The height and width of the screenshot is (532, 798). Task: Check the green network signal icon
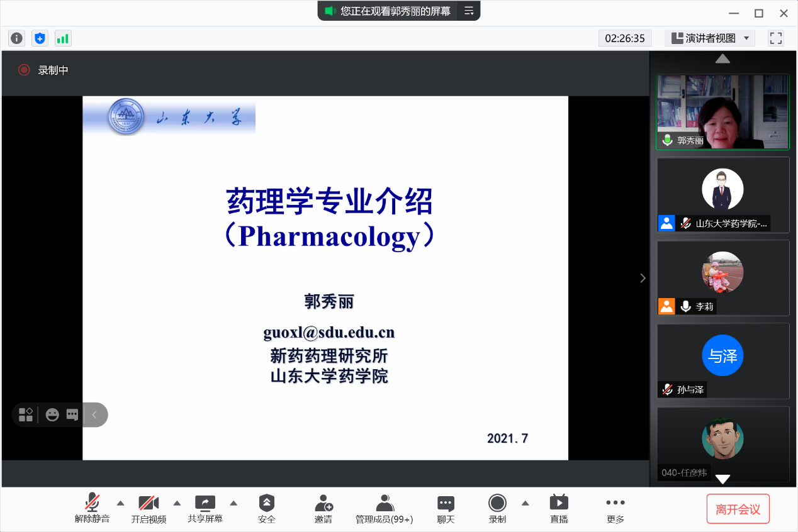(x=63, y=38)
